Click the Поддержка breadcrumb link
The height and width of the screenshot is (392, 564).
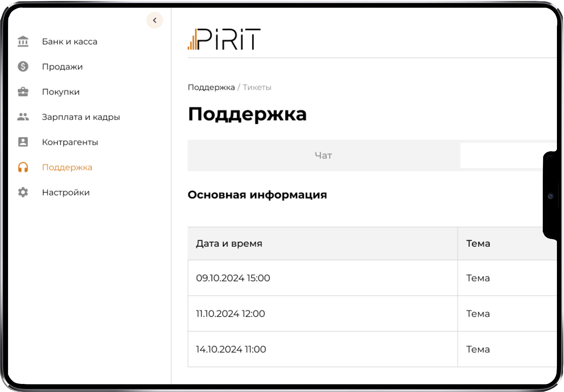coord(211,87)
